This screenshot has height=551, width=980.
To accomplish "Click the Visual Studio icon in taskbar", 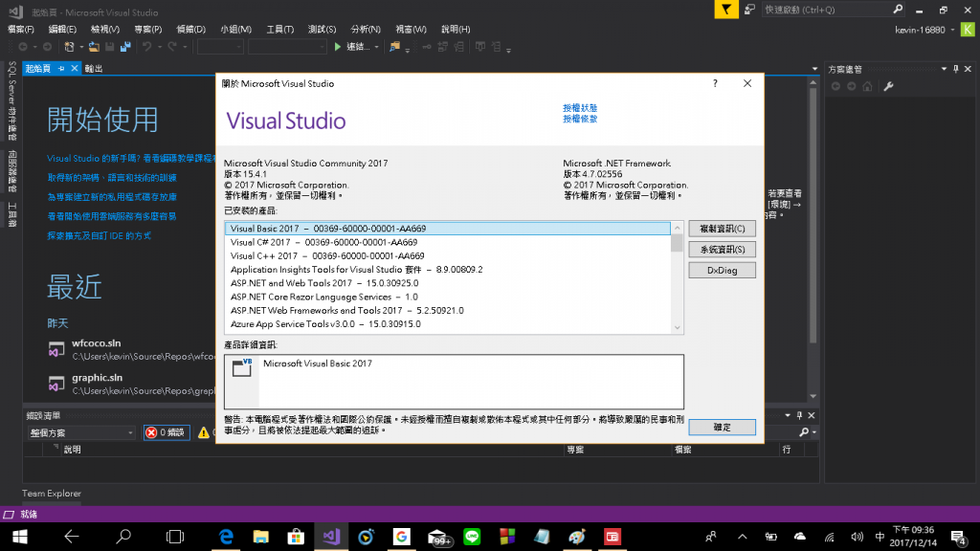I will click(330, 537).
